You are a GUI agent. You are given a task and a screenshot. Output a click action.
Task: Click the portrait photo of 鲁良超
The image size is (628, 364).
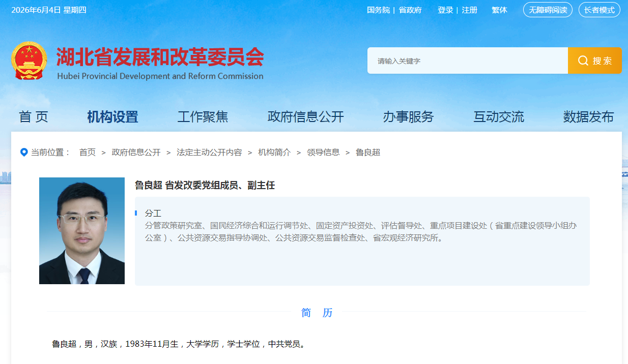82,231
